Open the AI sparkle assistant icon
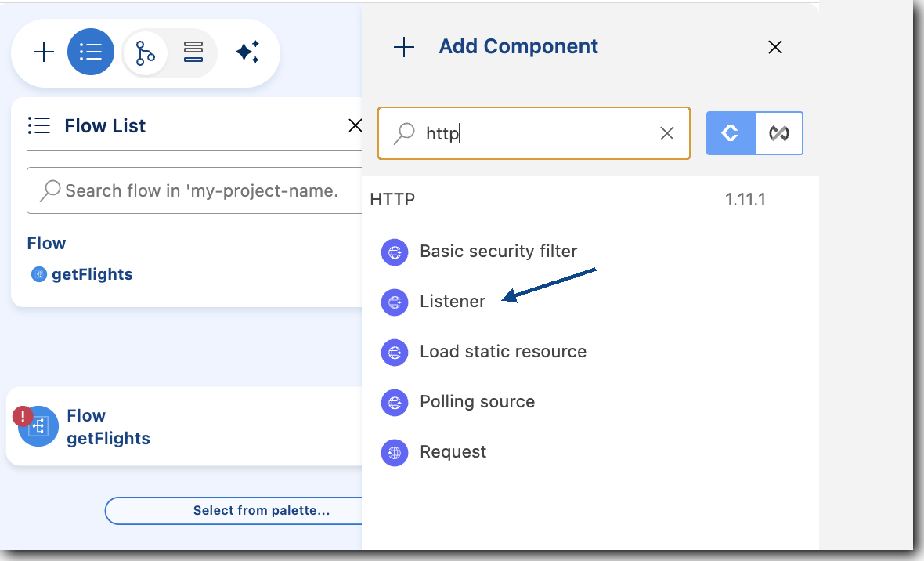 [247, 52]
